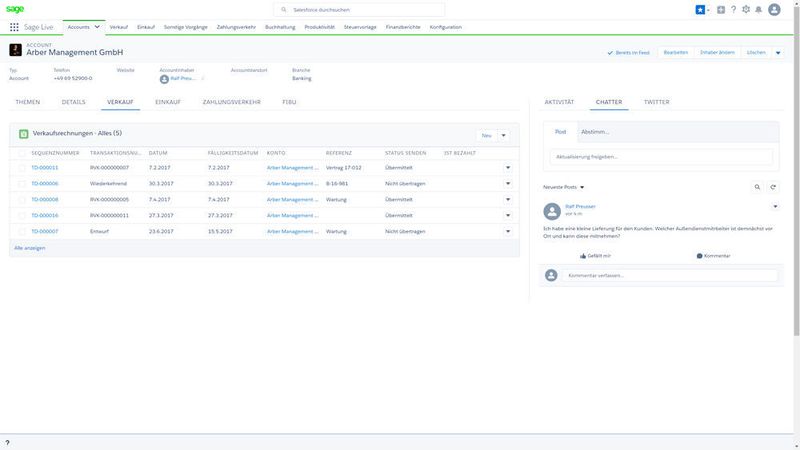Open the Konfiguration navigation menu
The height and width of the screenshot is (450, 800).
pyautogui.click(x=445, y=27)
